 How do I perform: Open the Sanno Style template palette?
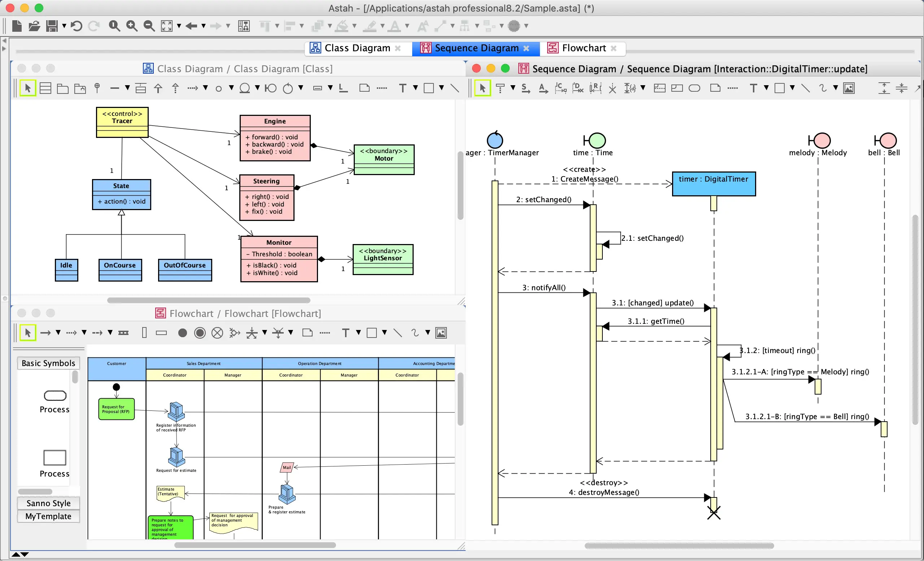point(48,503)
